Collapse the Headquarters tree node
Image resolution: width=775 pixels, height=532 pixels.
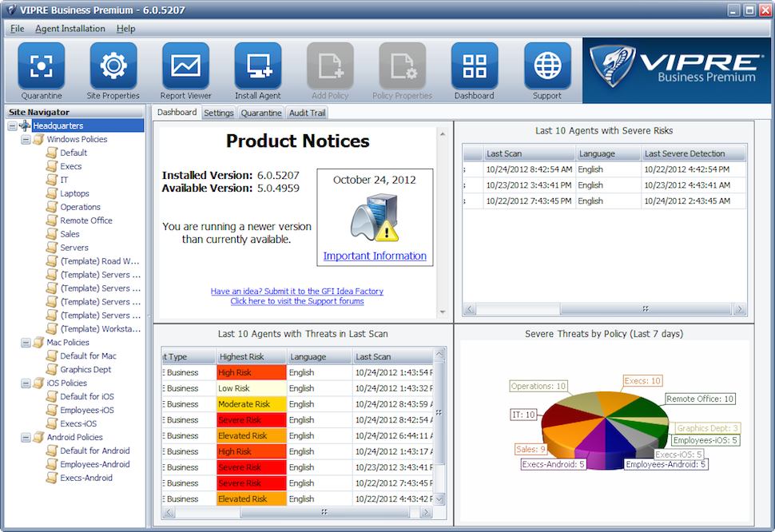click(12, 126)
